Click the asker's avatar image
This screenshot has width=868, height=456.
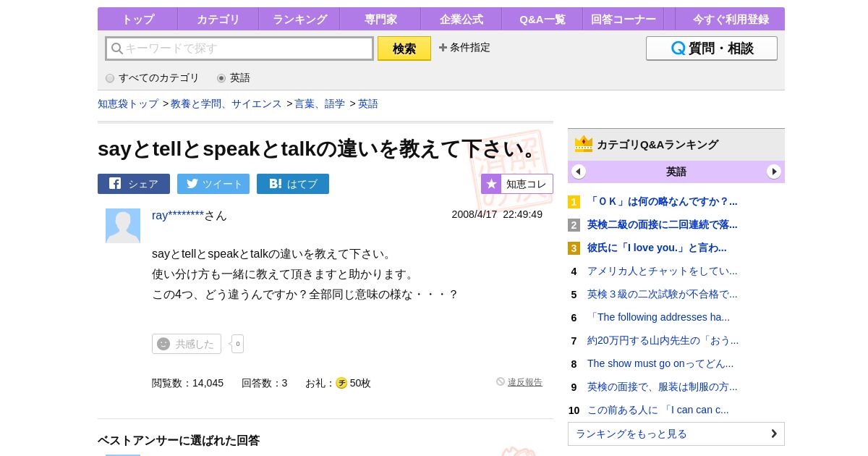click(123, 226)
